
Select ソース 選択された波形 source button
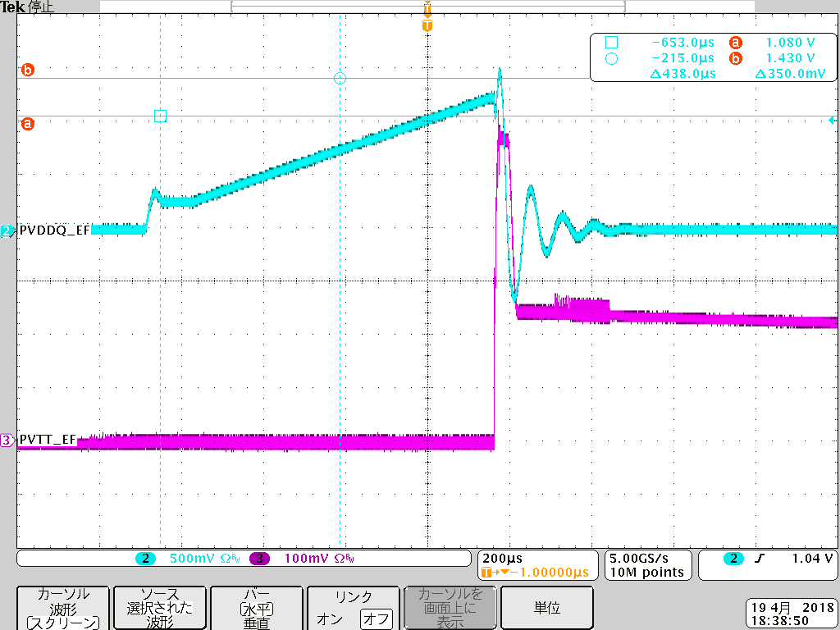coord(160,608)
